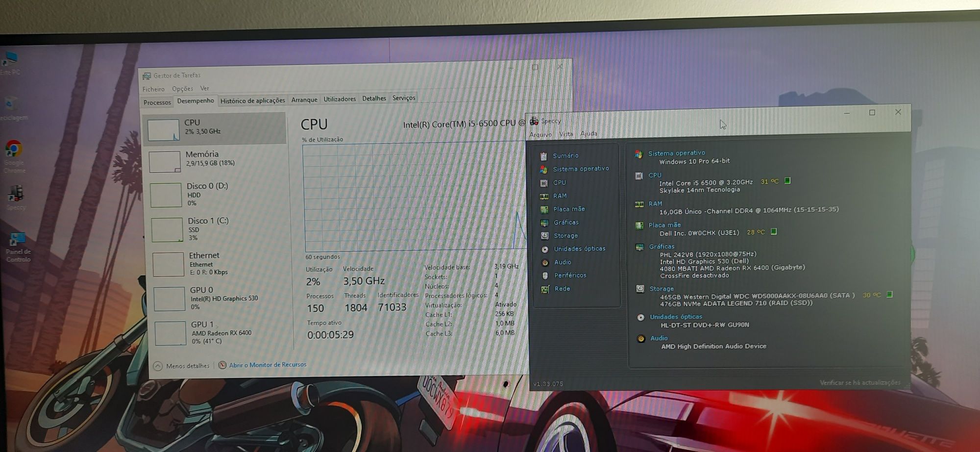Click Verificar se há actualizações link in Speccy
This screenshot has width=980, height=452.
860,382
